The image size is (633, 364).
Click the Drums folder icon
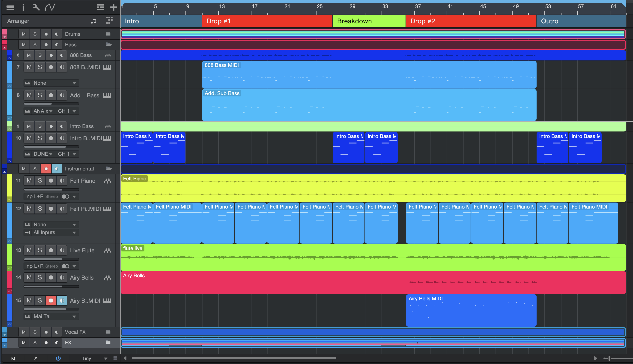pyautogui.click(x=108, y=34)
